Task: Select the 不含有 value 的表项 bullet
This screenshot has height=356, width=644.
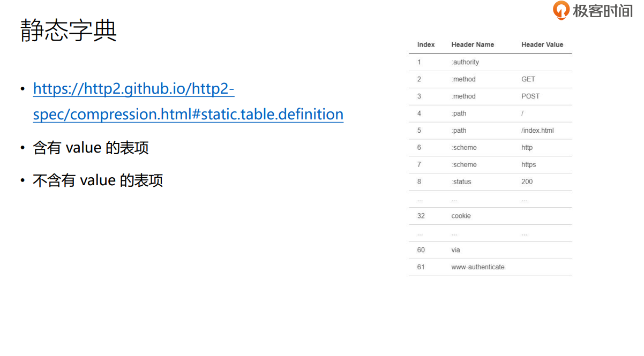Action: point(98,180)
